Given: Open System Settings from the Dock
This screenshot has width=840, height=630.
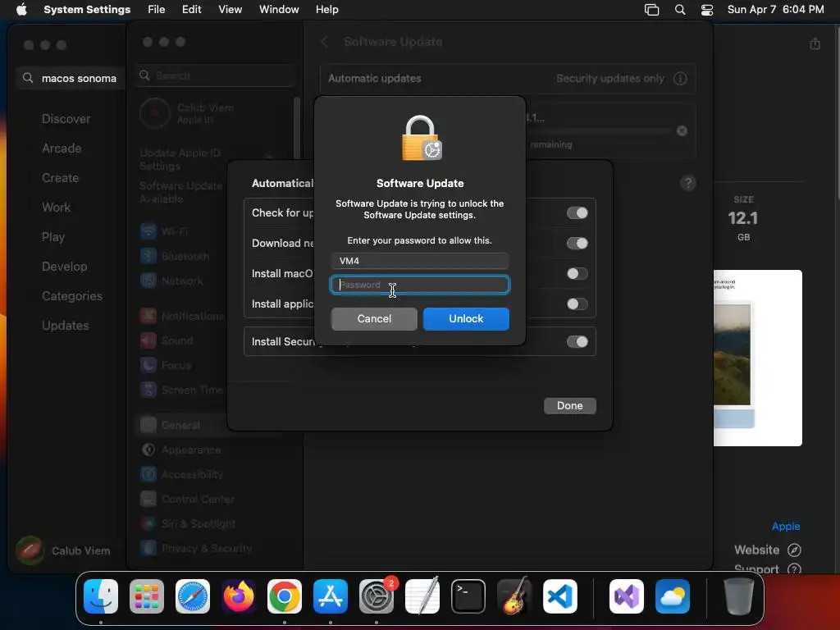Looking at the screenshot, I should point(377,596).
